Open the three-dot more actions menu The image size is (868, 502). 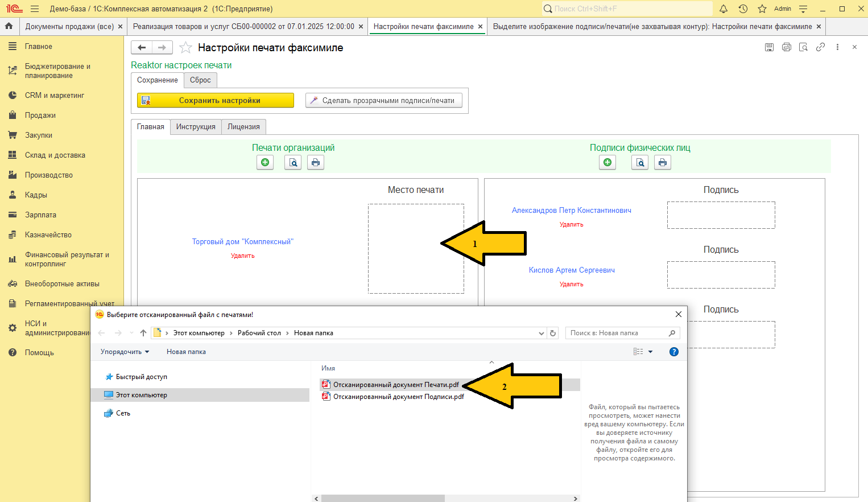837,47
